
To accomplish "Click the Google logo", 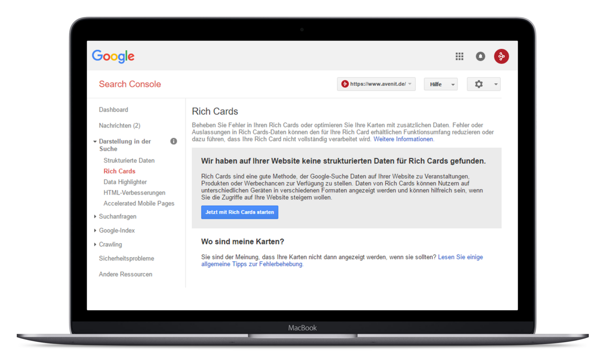I will point(113,57).
